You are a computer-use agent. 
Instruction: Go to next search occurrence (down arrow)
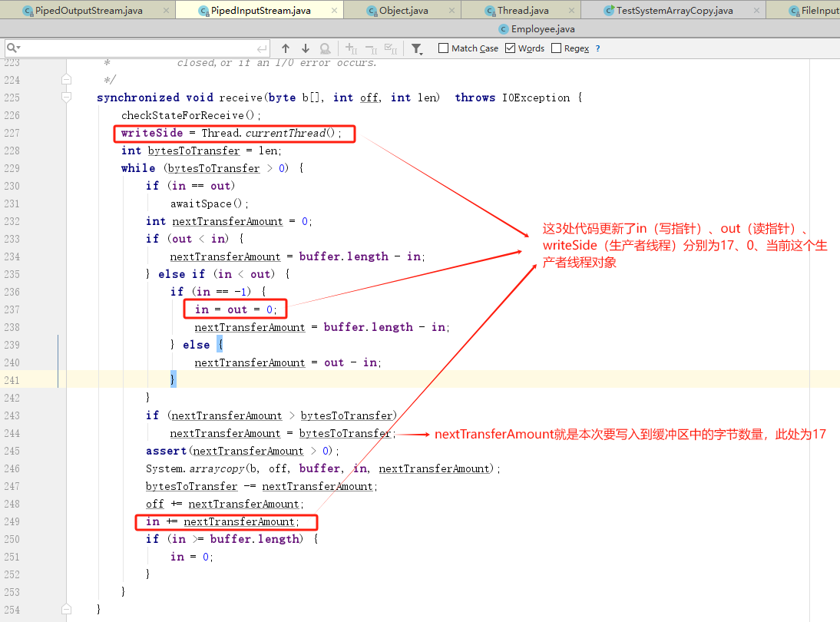(x=306, y=48)
